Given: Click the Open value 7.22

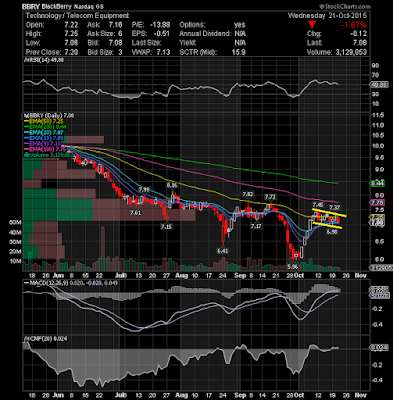Looking at the screenshot, I should (71, 25).
